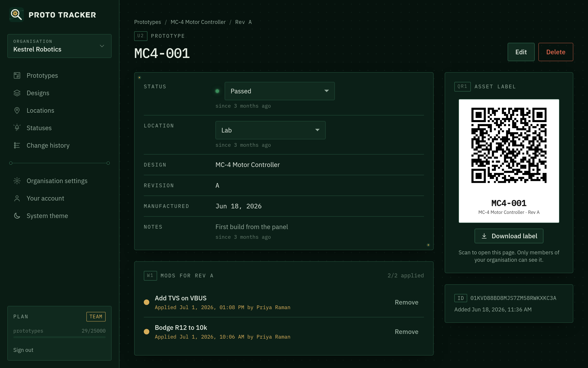Click the MC-4 Motor Controller breadcrumb
The width and height of the screenshot is (588, 368).
point(198,22)
